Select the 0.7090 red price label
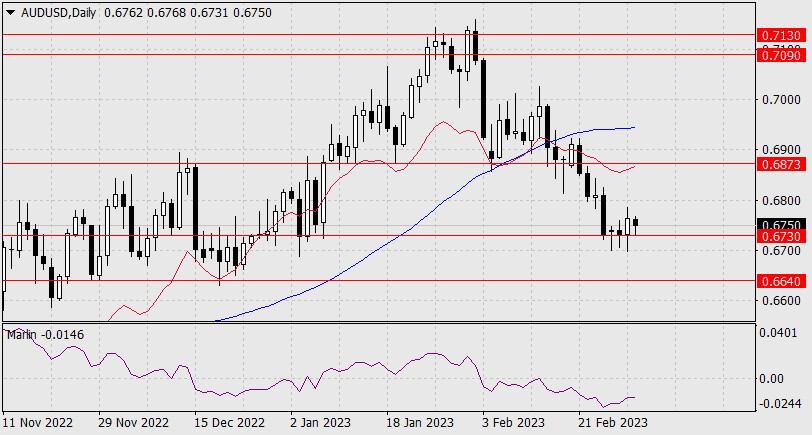The image size is (812, 435). (781, 55)
